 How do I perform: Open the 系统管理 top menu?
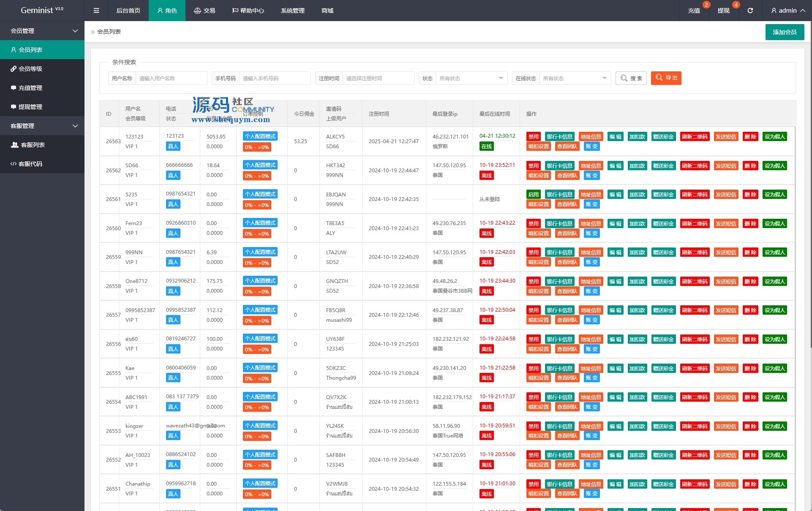click(x=292, y=11)
